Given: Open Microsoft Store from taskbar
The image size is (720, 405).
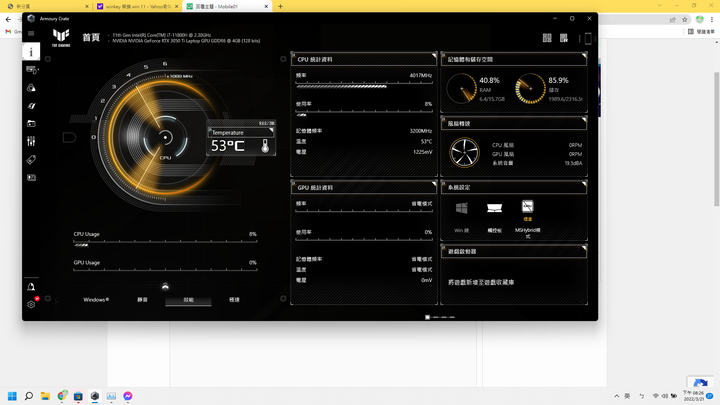Looking at the screenshot, I should [x=79, y=396].
